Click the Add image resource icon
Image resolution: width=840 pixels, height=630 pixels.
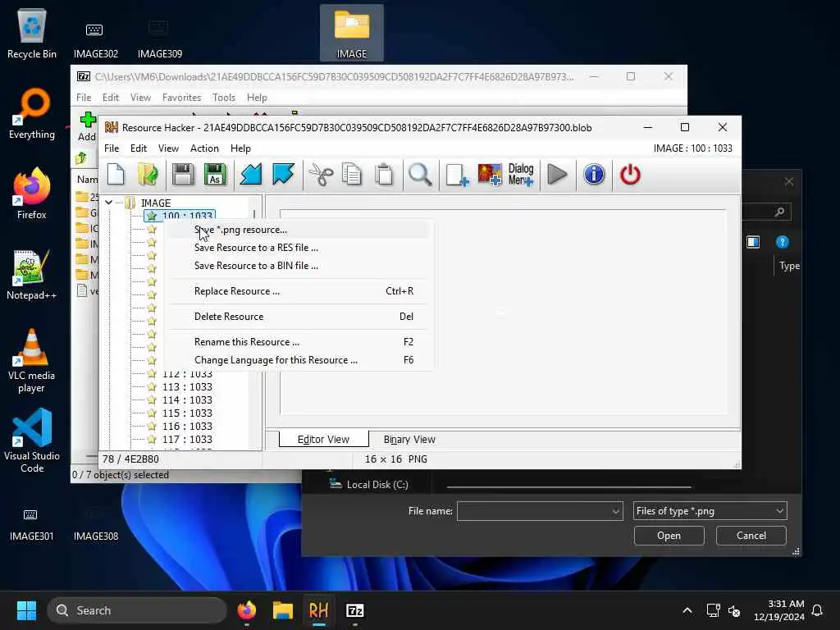pyautogui.click(x=490, y=175)
